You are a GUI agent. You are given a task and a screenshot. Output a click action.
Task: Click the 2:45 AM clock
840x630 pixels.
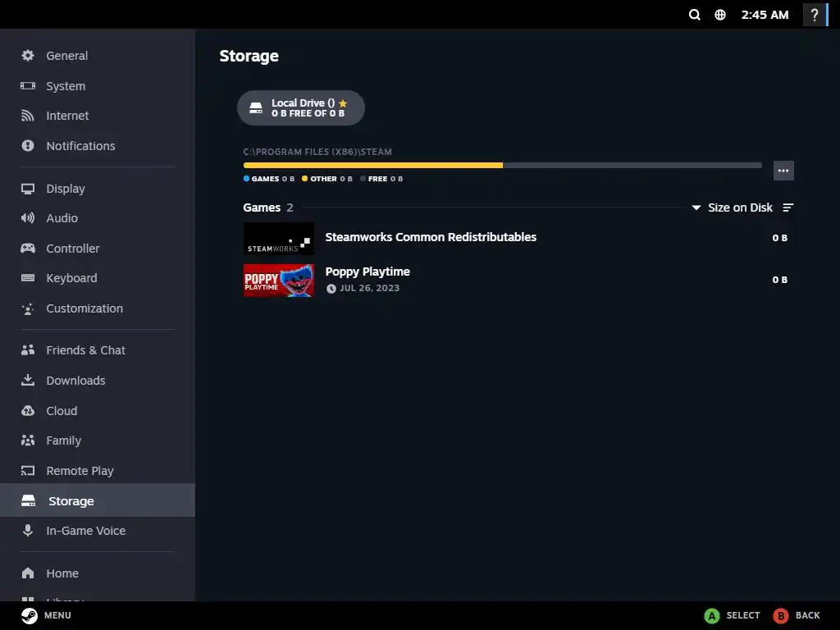(765, 15)
